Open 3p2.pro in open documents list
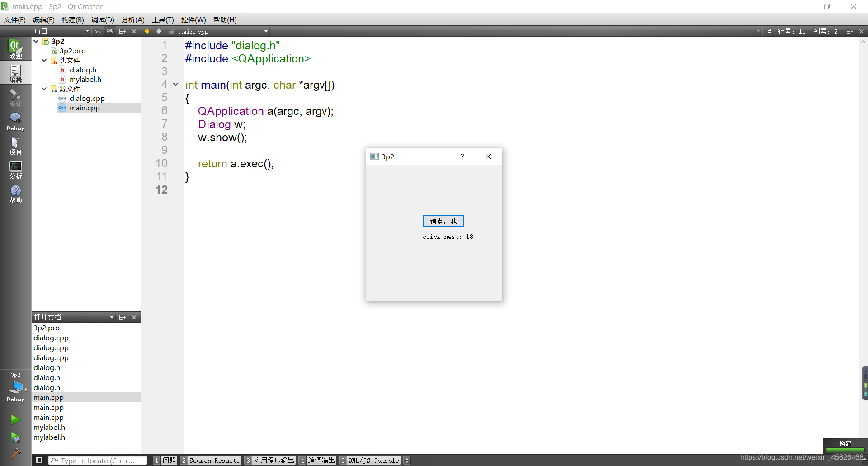The width and height of the screenshot is (868, 466). pos(47,328)
